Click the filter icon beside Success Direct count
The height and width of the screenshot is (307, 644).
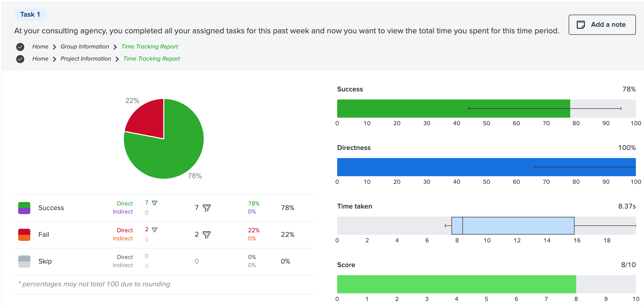click(x=155, y=203)
